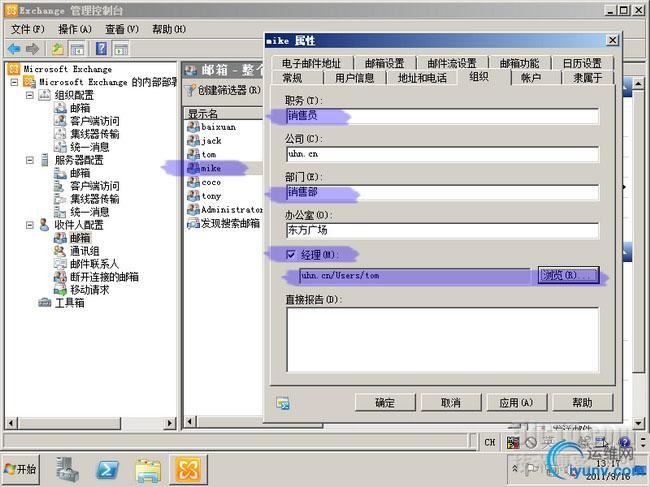The width and height of the screenshot is (650, 487).
Task: Switch to the 电子邮件地址 tab
Action: click(312, 63)
